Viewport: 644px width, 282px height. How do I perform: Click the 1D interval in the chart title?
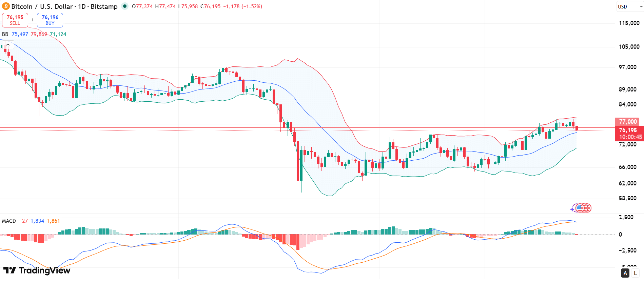(x=82, y=6)
